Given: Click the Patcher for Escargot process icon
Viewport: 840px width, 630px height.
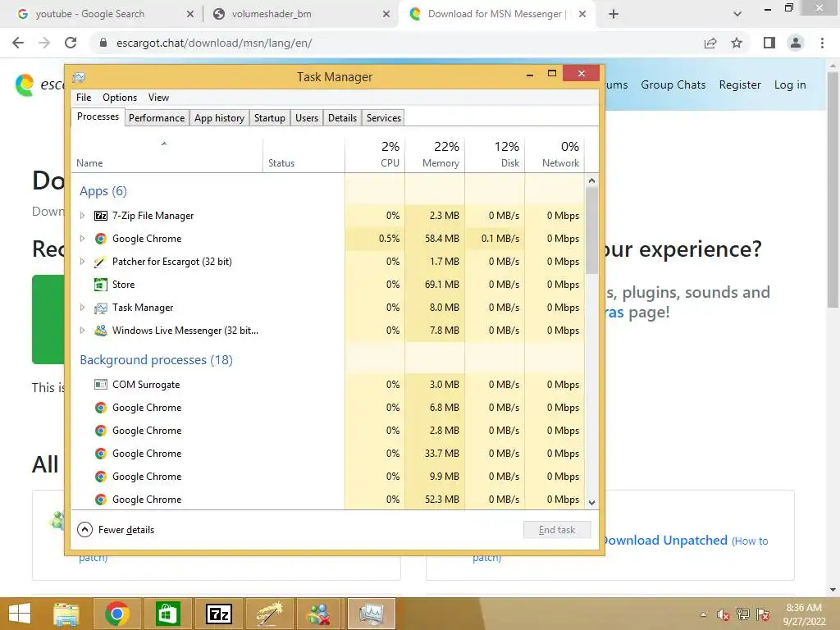Looking at the screenshot, I should point(100,262).
